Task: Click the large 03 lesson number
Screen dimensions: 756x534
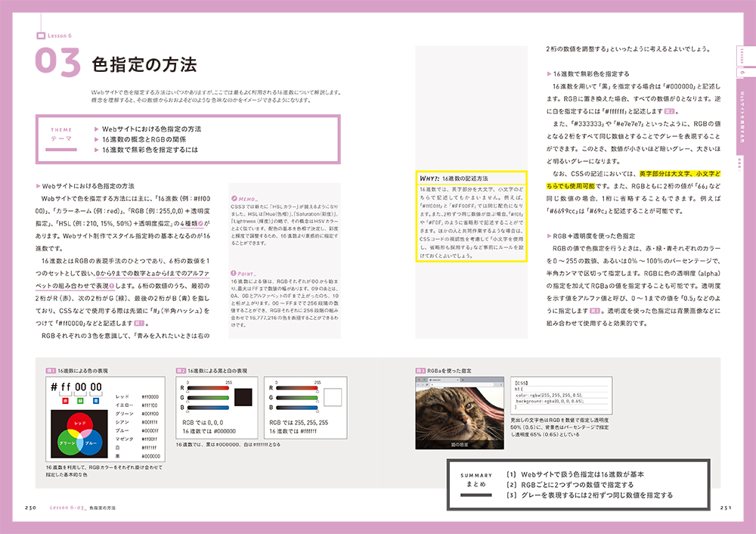Action: point(58,62)
